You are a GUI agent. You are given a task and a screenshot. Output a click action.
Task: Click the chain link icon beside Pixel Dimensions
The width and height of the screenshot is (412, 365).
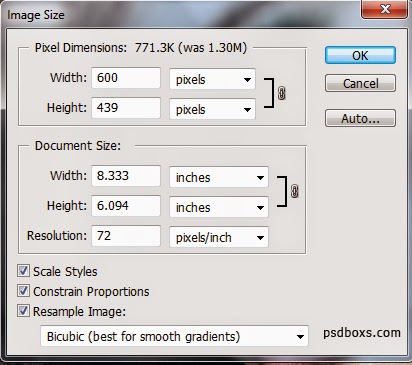[x=282, y=93]
